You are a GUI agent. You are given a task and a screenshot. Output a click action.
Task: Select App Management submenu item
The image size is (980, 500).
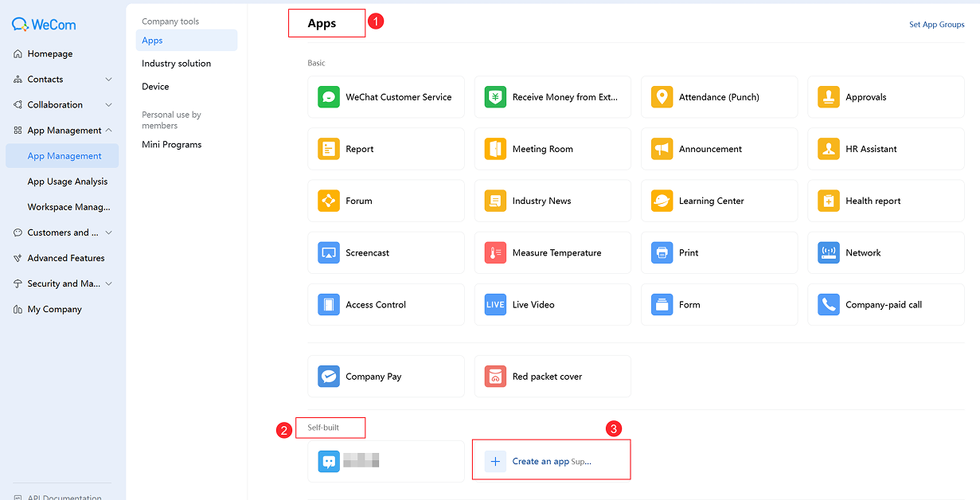[62, 156]
